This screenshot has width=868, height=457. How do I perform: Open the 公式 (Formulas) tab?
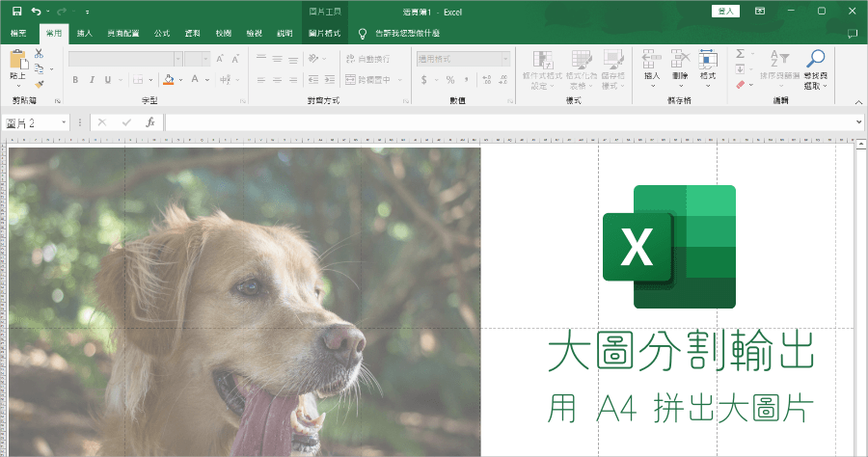point(162,33)
